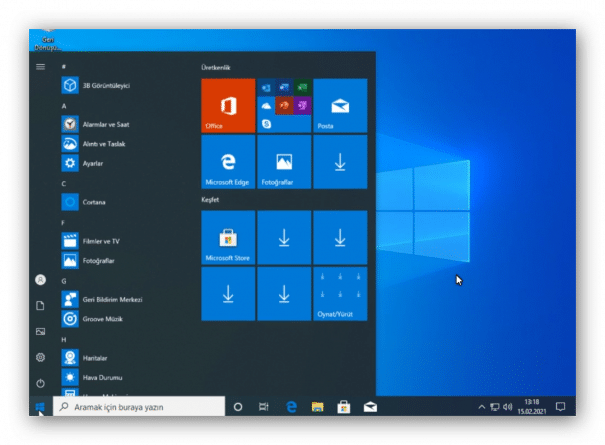Click letter A section header
The height and width of the screenshot is (445, 605).
click(x=64, y=106)
